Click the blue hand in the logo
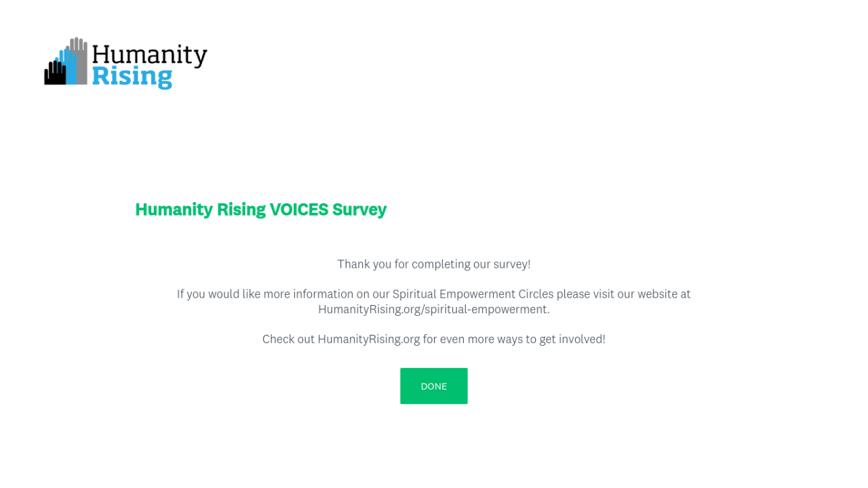Image resolution: width=868 pixels, height=488 pixels. point(68,66)
